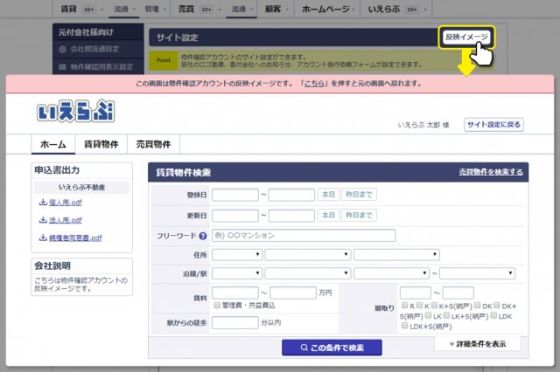Select the ホーム tab
The height and width of the screenshot is (372, 560).
tap(53, 144)
